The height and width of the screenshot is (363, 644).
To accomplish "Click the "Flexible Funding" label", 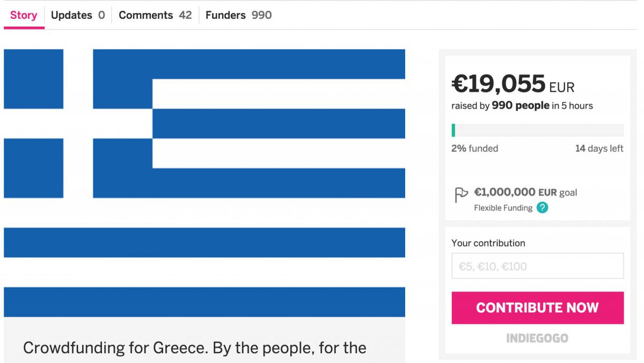I will click(x=503, y=208).
